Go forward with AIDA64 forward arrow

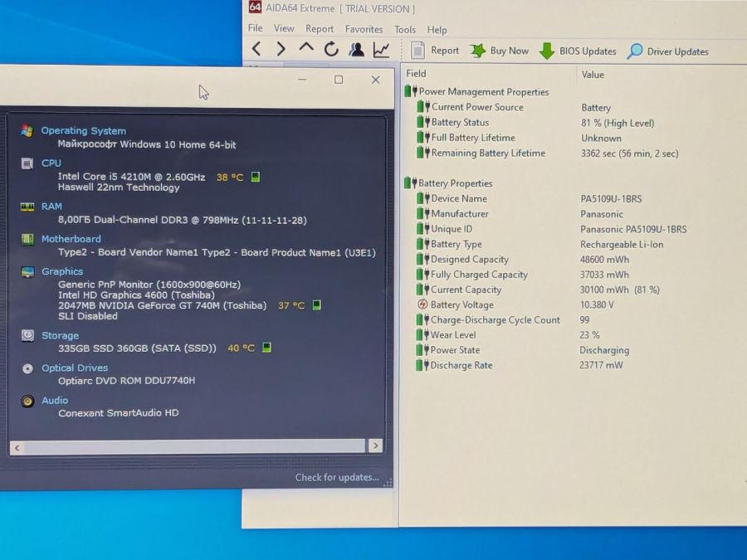(x=281, y=49)
